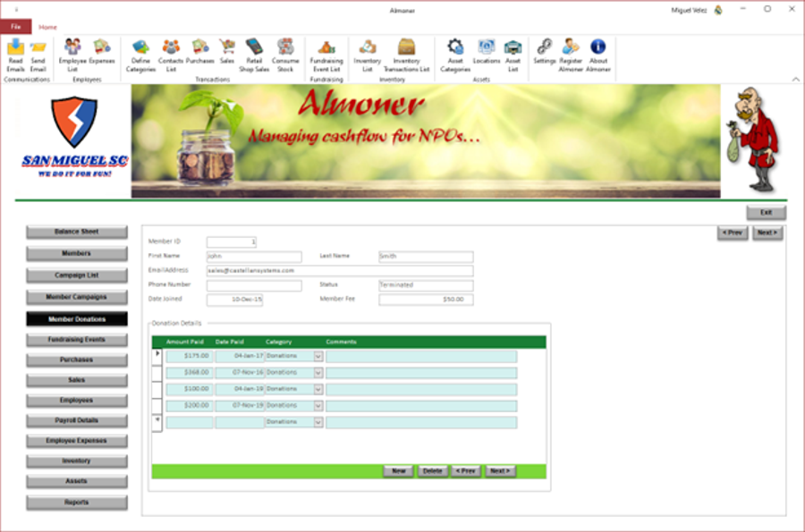805x532 pixels.
Task: Open Locations in the Assets group
Action: point(487,52)
